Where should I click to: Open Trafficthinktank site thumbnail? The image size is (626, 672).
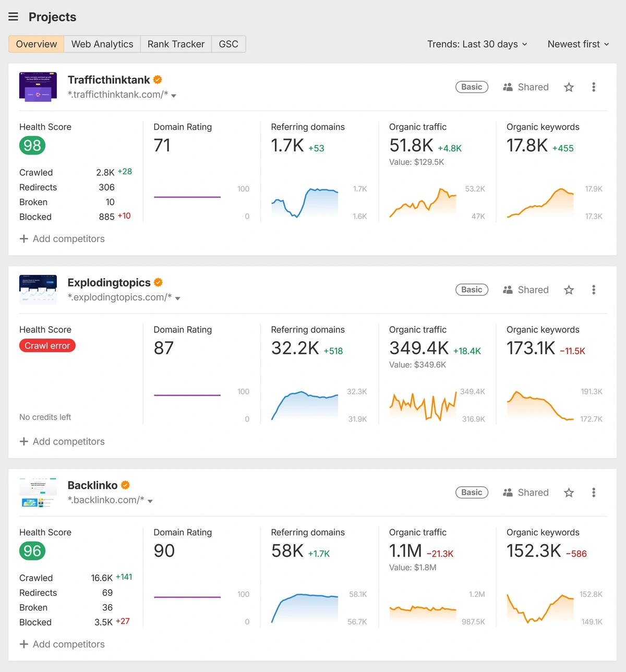[38, 87]
